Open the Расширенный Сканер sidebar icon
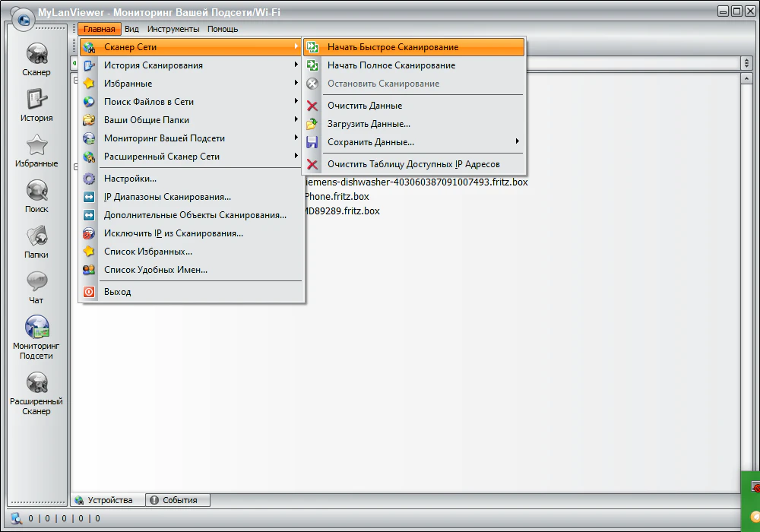The image size is (760, 532). 36,384
